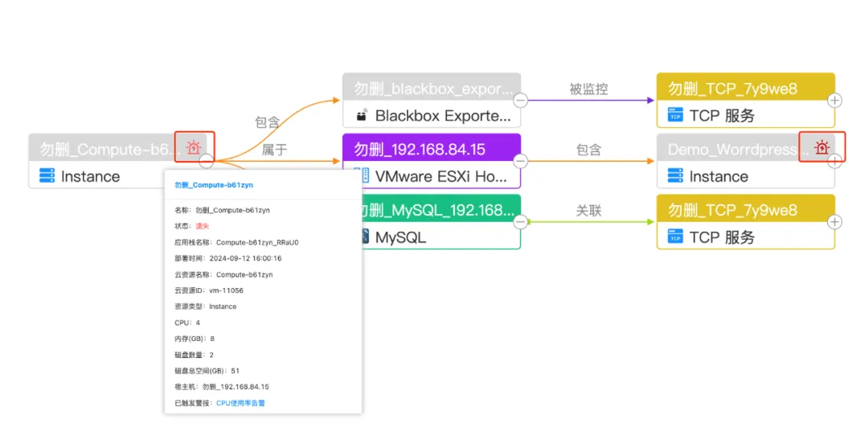Screen dimensions: 868x428
Task: Click the Instance icon under Demo_Worrdpress
Action: pos(676,176)
